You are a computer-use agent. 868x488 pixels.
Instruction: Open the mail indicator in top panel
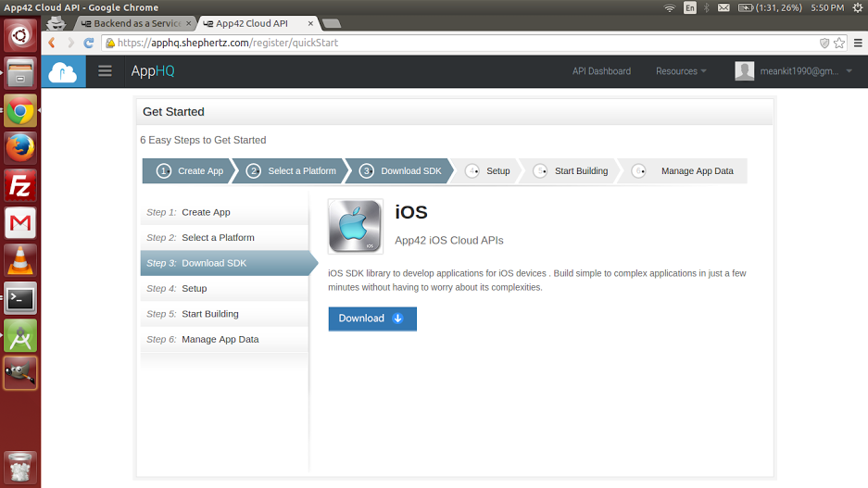click(723, 7)
